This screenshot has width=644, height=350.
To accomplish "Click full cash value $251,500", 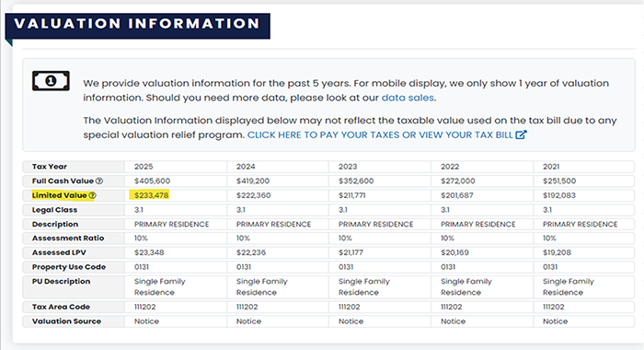I will coord(559,181).
